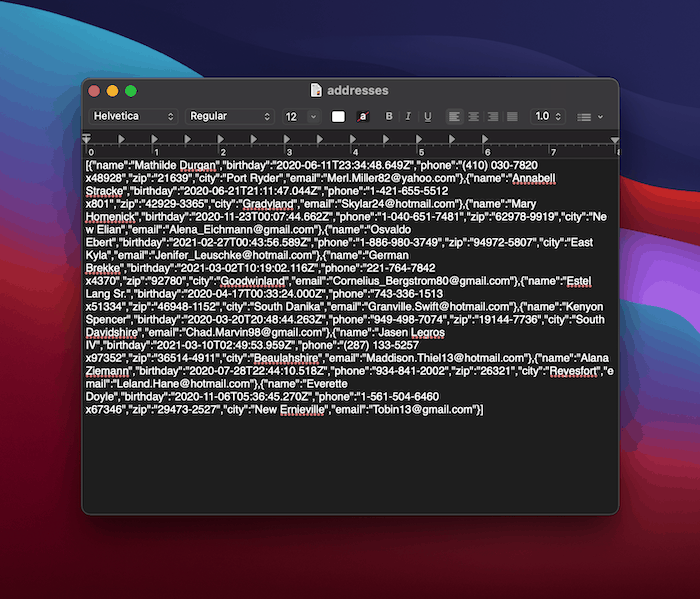
Task: Click the email Merl.Miller82@yahoo.com
Action: click(392, 179)
